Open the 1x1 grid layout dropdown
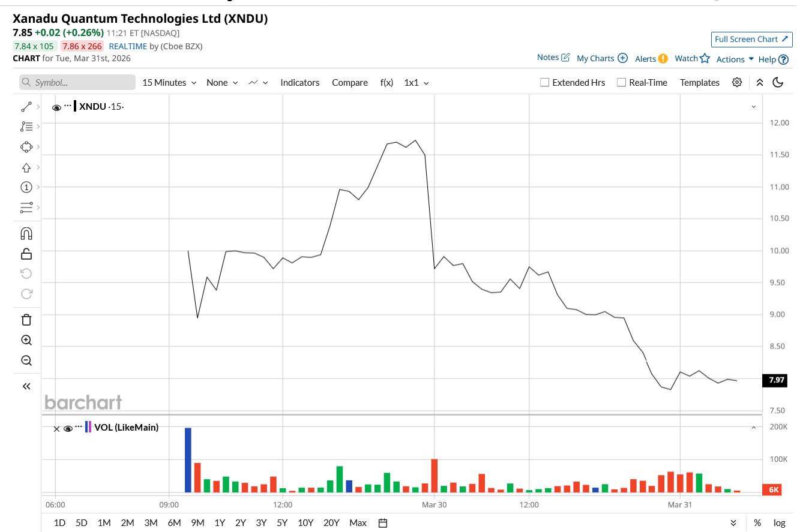The image size is (797, 532). coord(417,83)
